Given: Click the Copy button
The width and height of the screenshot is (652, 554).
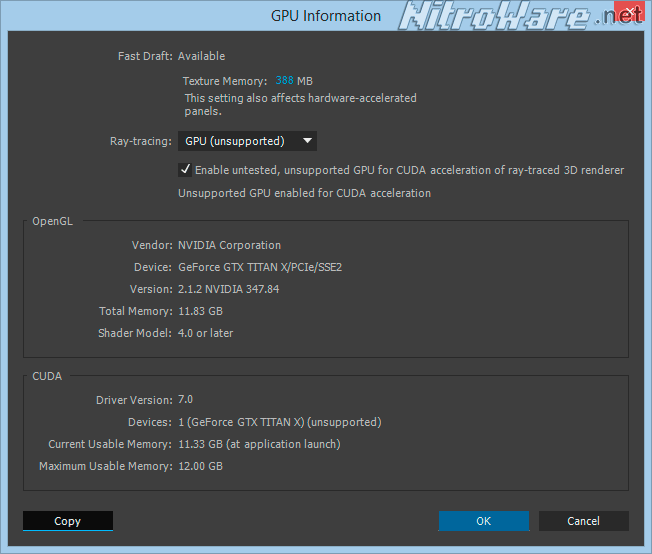Looking at the screenshot, I should pos(68,521).
